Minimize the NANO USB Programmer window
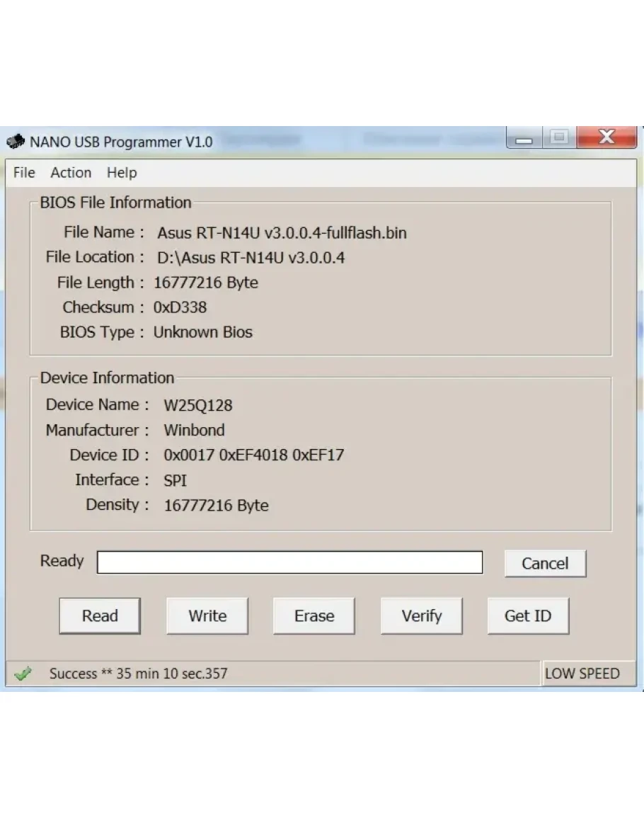644x818 pixels. point(524,139)
